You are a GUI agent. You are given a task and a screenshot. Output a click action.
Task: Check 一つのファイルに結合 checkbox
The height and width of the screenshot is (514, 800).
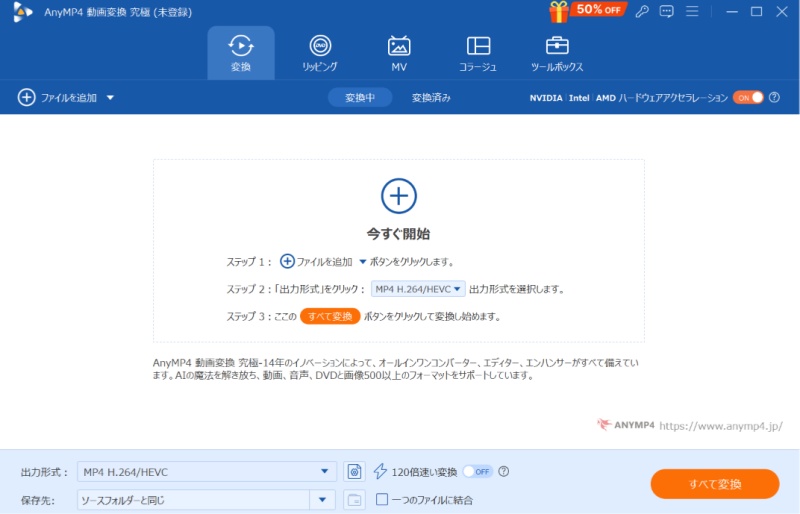pos(382,499)
